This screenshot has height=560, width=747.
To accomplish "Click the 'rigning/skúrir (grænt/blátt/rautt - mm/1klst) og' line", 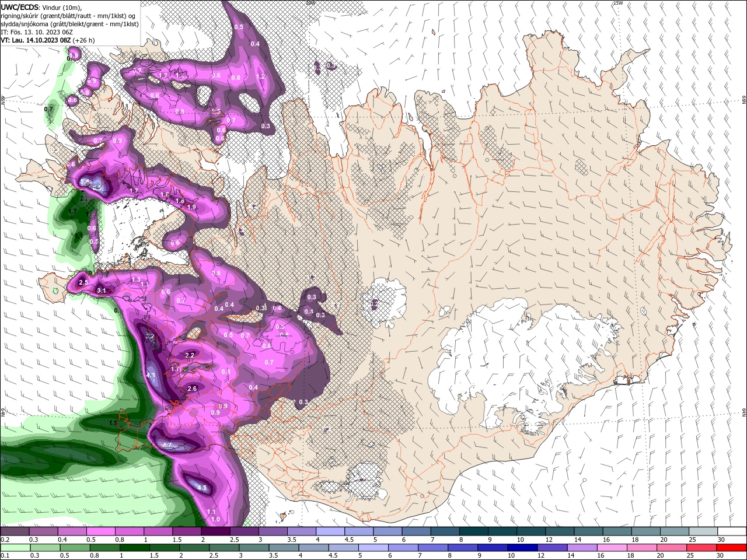I will click(x=69, y=16).
